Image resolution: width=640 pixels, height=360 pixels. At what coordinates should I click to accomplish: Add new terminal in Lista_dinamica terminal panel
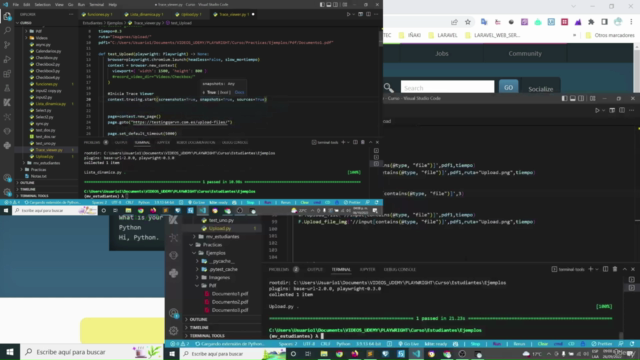click(x=343, y=142)
